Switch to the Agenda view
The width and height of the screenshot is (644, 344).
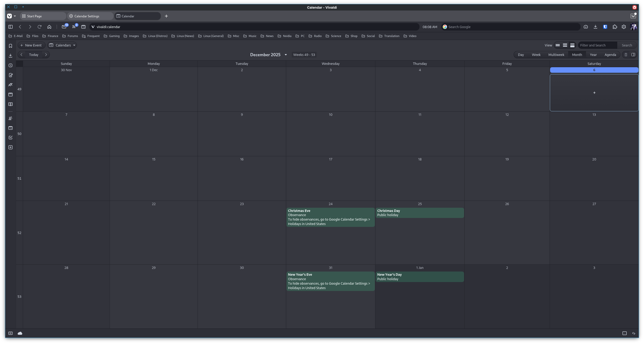610,55
